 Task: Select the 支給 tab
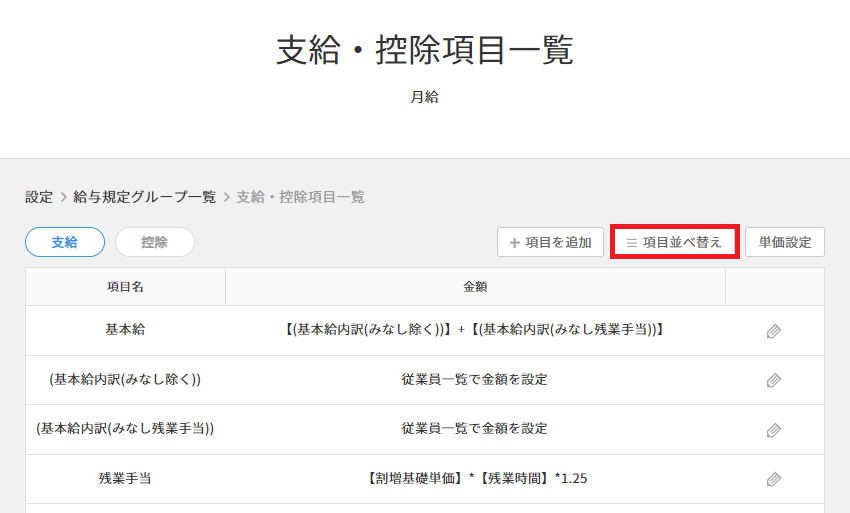click(x=65, y=242)
